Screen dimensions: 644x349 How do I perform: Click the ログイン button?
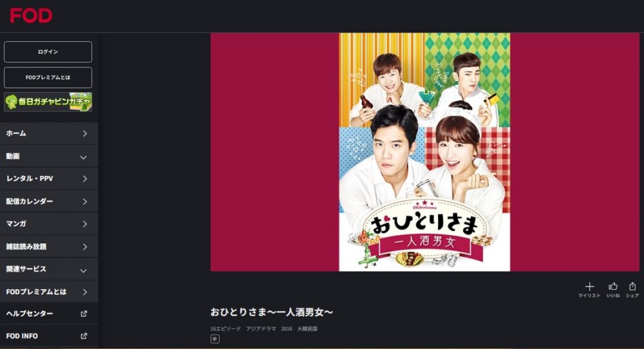pyautogui.click(x=48, y=52)
